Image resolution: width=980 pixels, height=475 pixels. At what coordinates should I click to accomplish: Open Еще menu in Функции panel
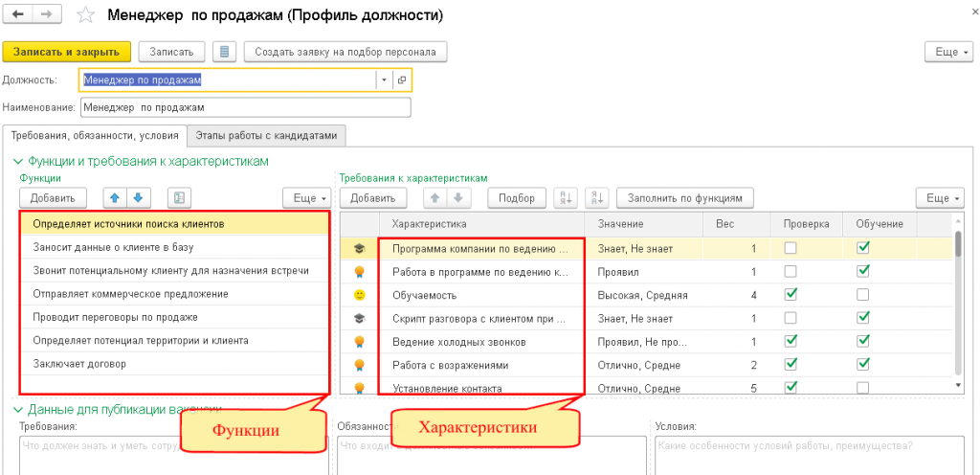pyautogui.click(x=306, y=198)
